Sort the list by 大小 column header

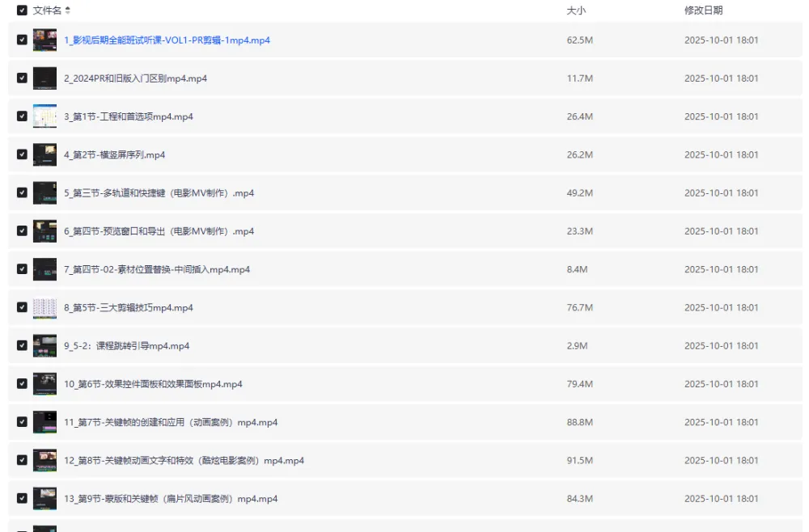coord(575,11)
